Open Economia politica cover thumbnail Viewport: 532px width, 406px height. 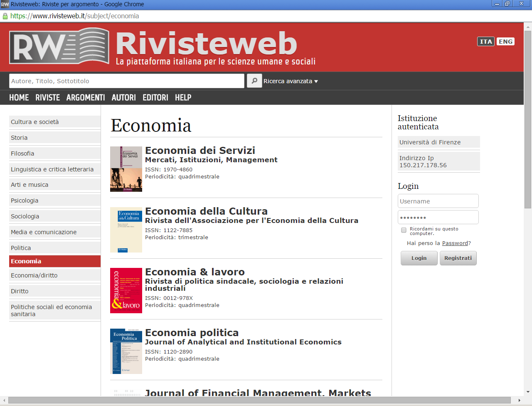coord(126,351)
